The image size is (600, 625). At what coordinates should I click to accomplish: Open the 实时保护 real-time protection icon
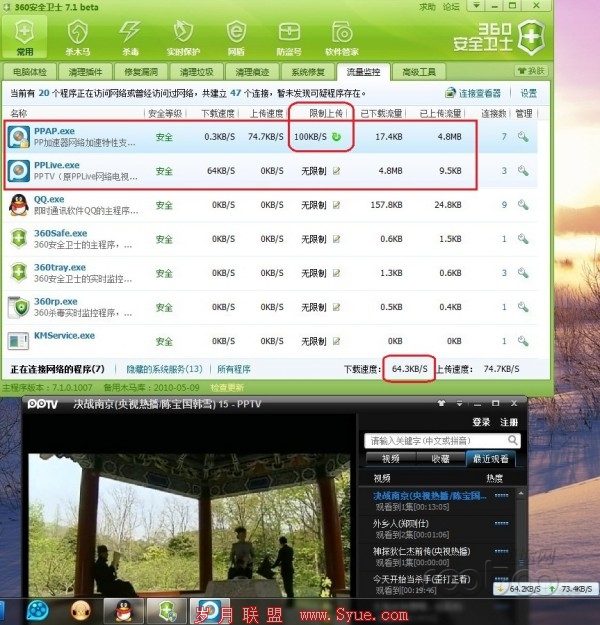183,38
